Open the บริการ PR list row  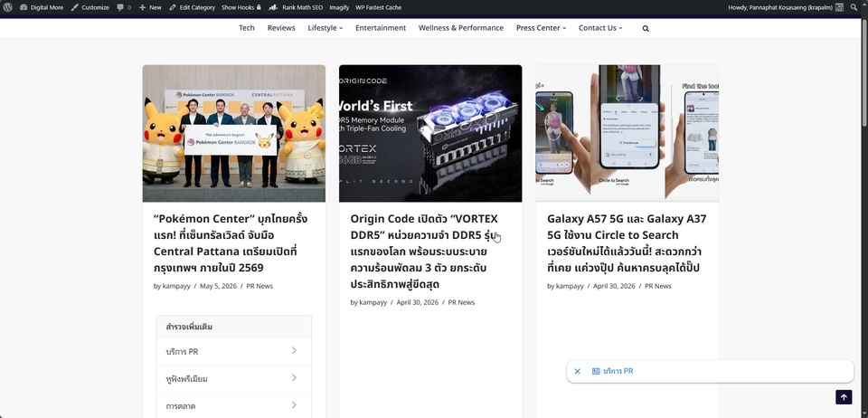(x=234, y=352)
